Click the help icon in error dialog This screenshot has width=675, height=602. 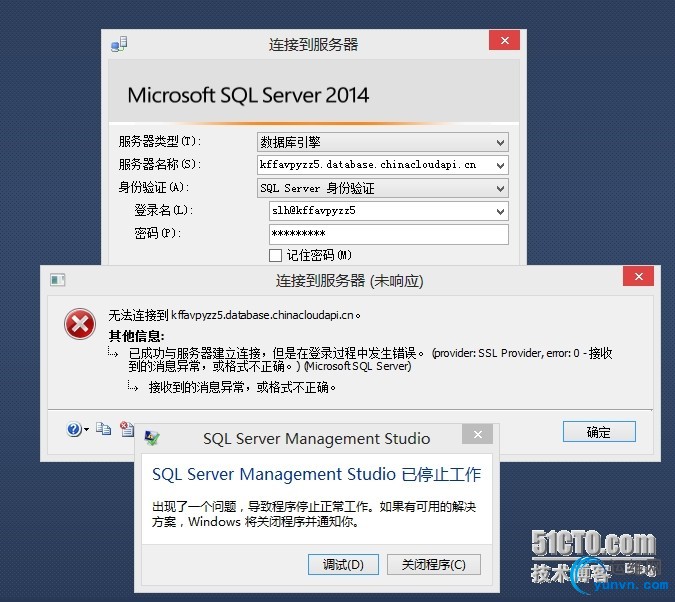tap(74, 429)
